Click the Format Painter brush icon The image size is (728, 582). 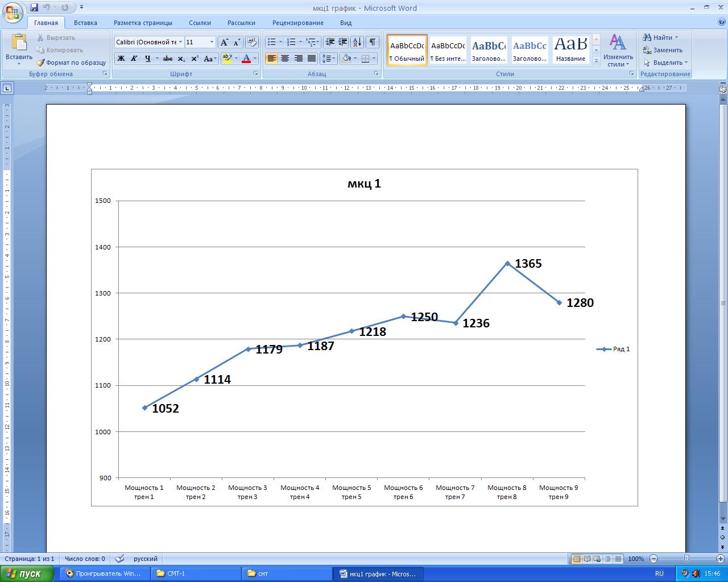40,63
